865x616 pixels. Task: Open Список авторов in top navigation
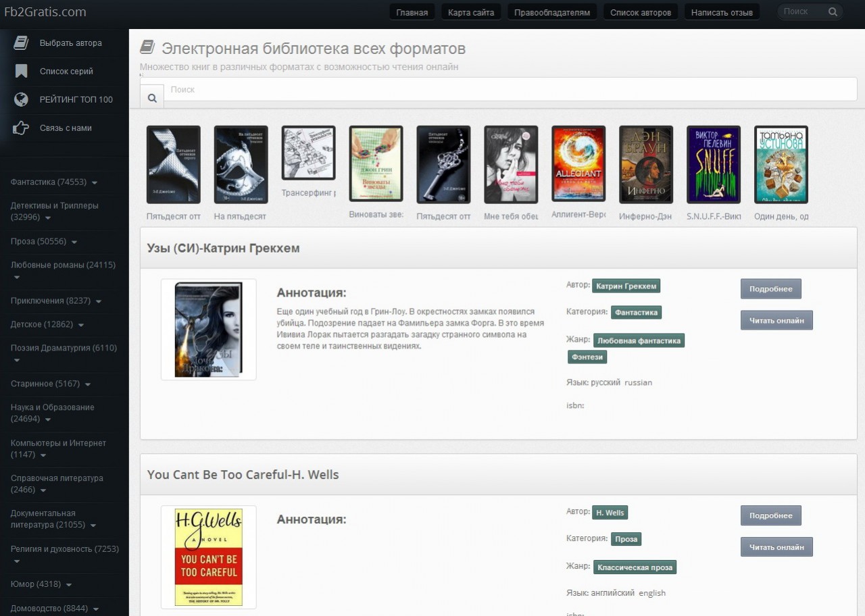click(x=641, y=12)
